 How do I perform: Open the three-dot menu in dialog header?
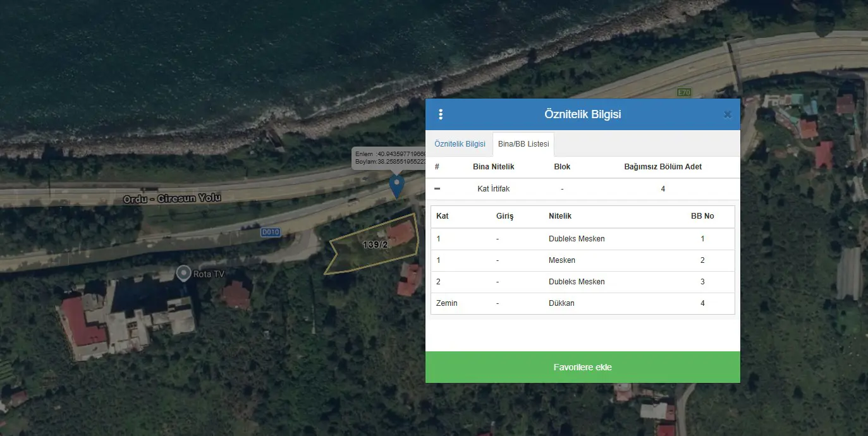click(441, 114)
